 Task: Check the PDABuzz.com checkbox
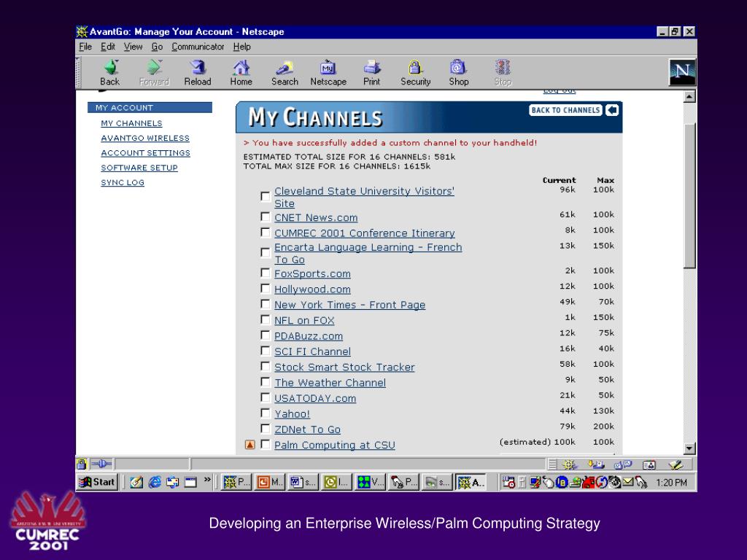coord(266,335)
